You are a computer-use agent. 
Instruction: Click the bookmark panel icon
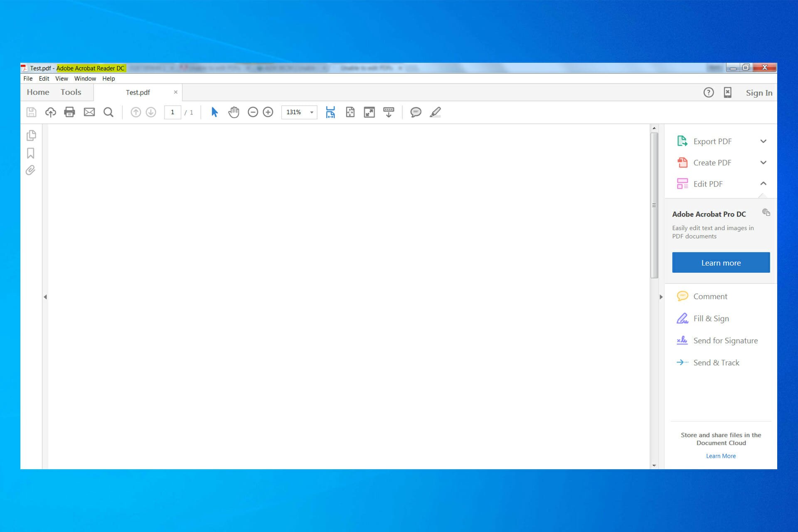(x=31, y=153)
